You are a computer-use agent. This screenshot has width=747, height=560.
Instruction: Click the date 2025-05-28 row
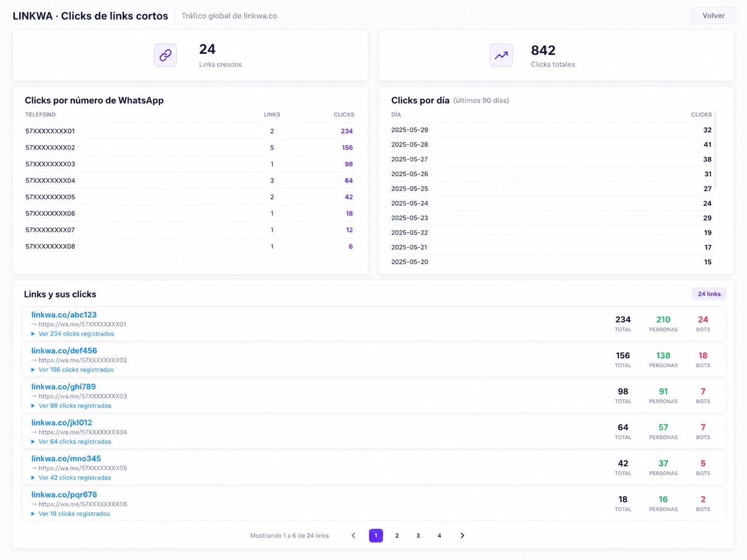pos(551,145)
